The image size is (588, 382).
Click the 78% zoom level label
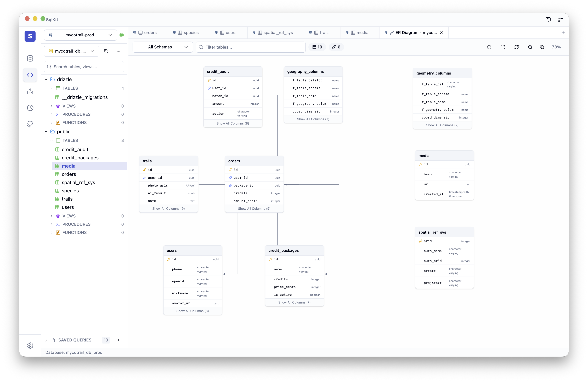pyautogui.click(x=556, y=47)
